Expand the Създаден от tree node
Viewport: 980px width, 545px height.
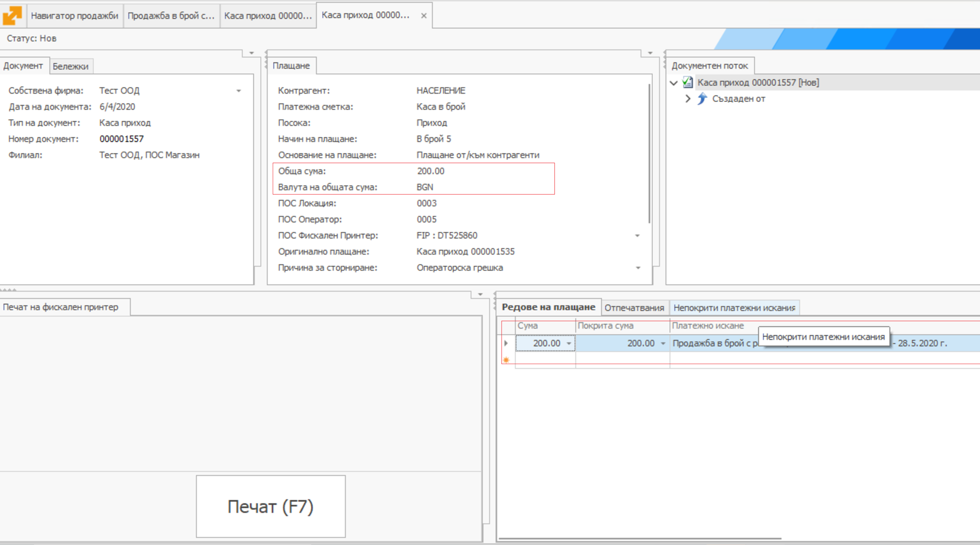click(688, 98)
